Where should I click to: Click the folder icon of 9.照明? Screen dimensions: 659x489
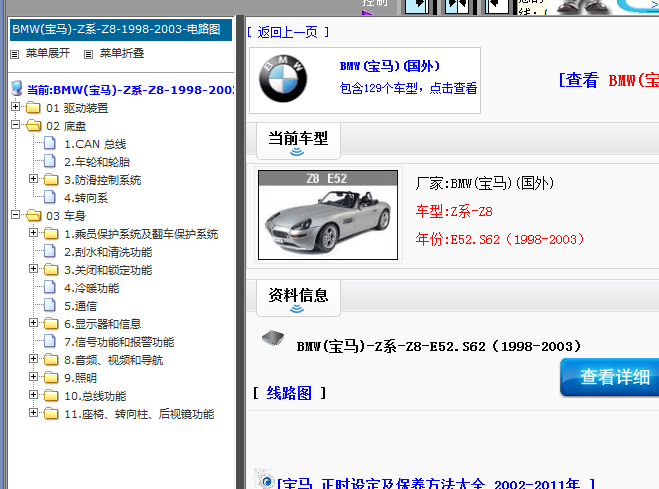(51, 377)
